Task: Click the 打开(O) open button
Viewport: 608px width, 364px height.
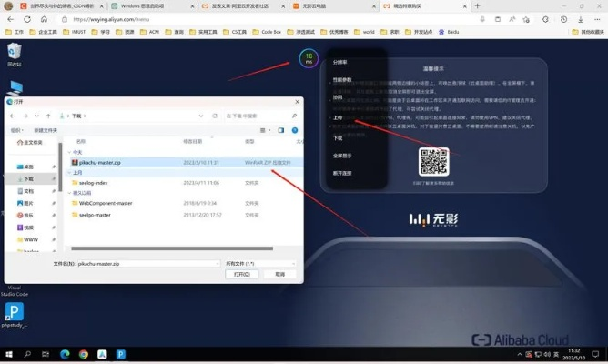Action: [x=241, y=274]
